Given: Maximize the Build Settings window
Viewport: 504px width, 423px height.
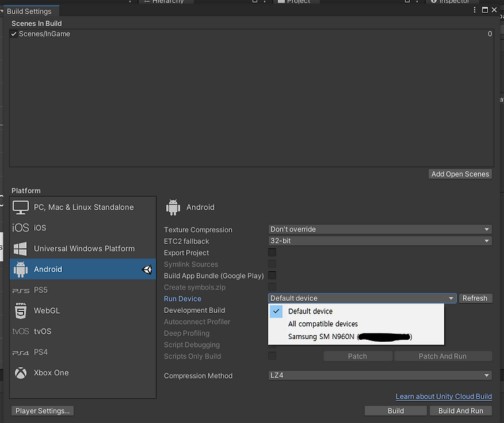Looking at the screenshot, I should 485,10.
